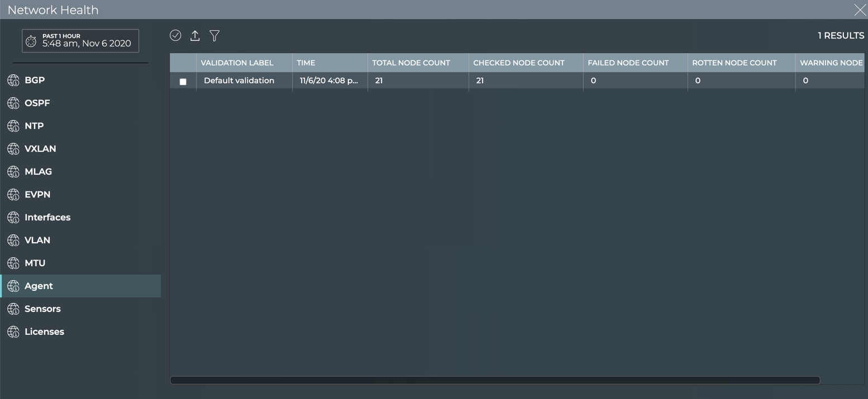Open the MLAG validation results

point(38,172)
